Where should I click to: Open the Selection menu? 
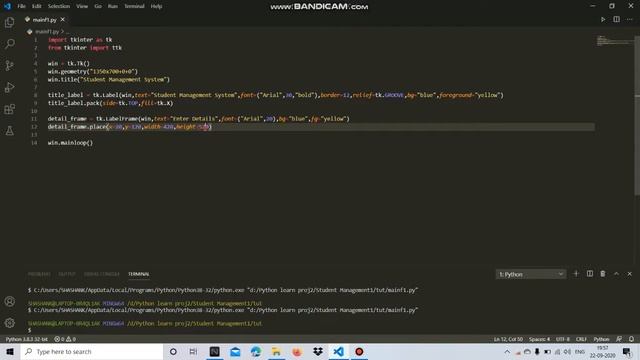(x=59, y=6)
